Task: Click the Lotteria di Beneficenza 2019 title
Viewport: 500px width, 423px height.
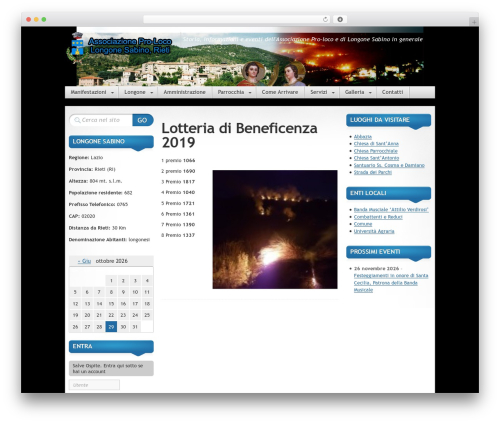Action: [x=239, y=135]
